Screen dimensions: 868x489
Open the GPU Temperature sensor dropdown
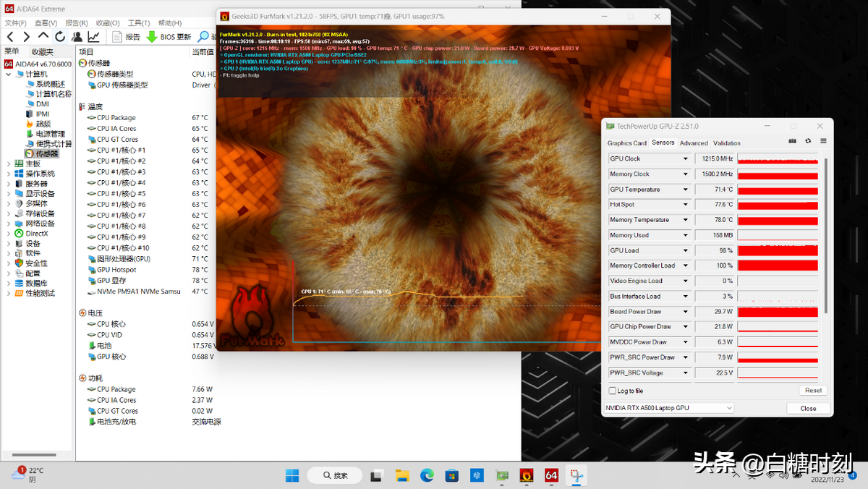(686, 190)
